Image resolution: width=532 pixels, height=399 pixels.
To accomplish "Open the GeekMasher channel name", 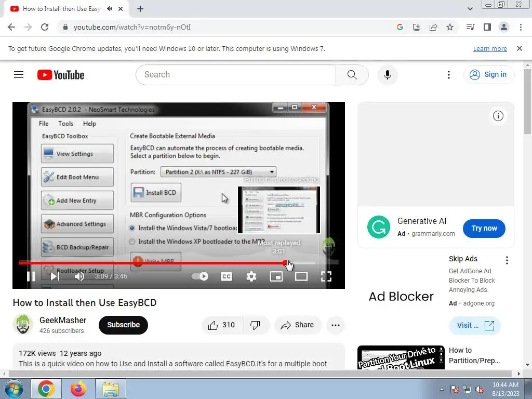I will click(63, 320).
